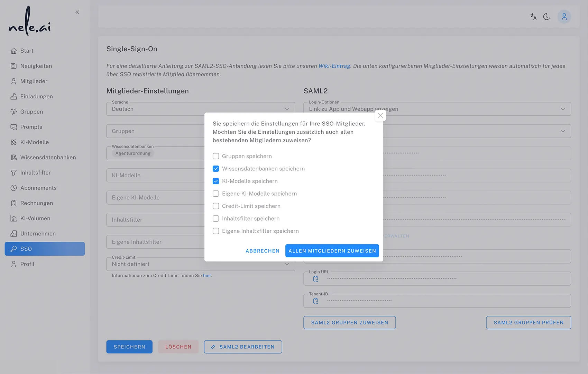
Task: Expand the second SAML2 dropdown chevron
Action: (x=563, y=131)
